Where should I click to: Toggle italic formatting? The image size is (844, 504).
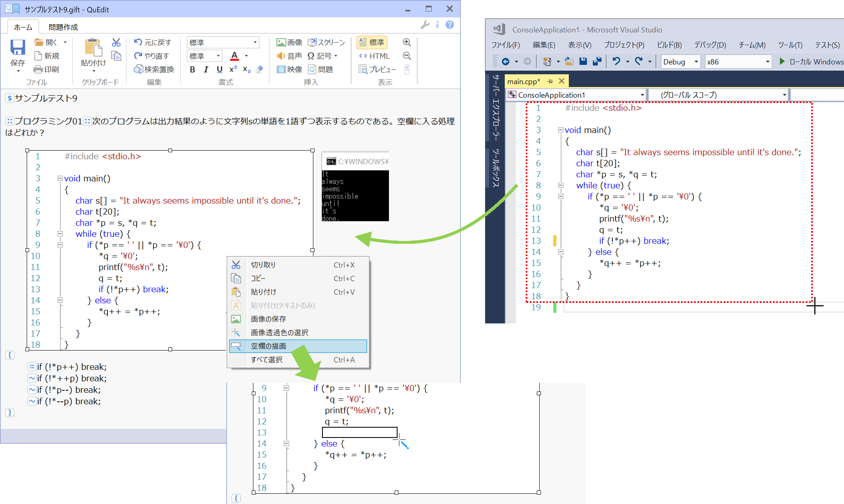point(206,69)
